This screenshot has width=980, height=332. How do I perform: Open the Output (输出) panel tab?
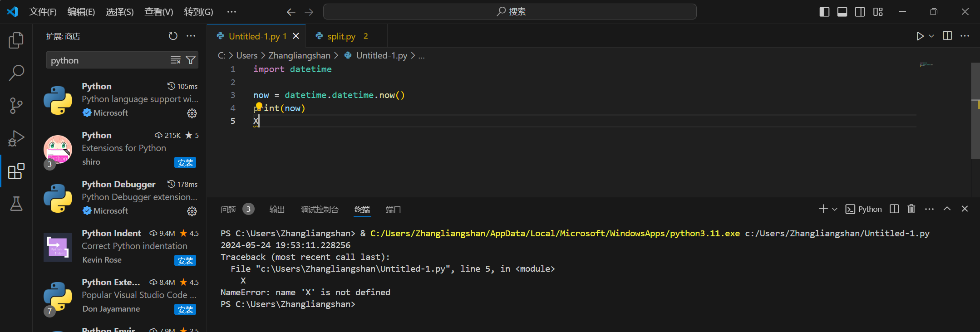click(277, 210)
